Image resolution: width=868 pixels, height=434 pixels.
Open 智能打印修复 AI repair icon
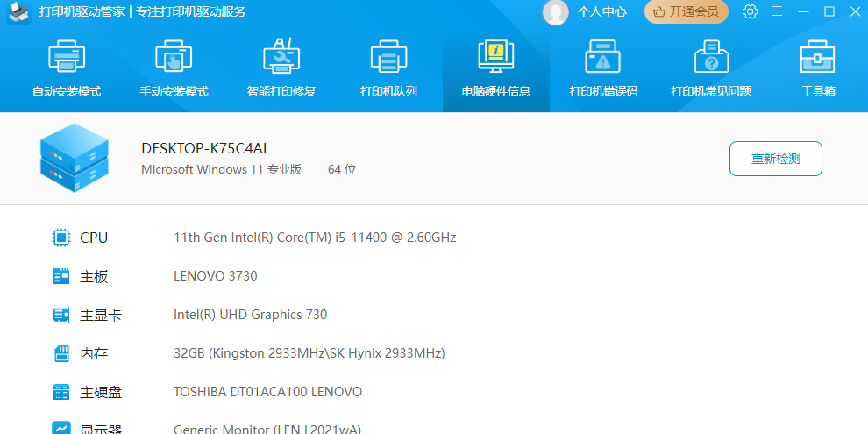(281, 58)
